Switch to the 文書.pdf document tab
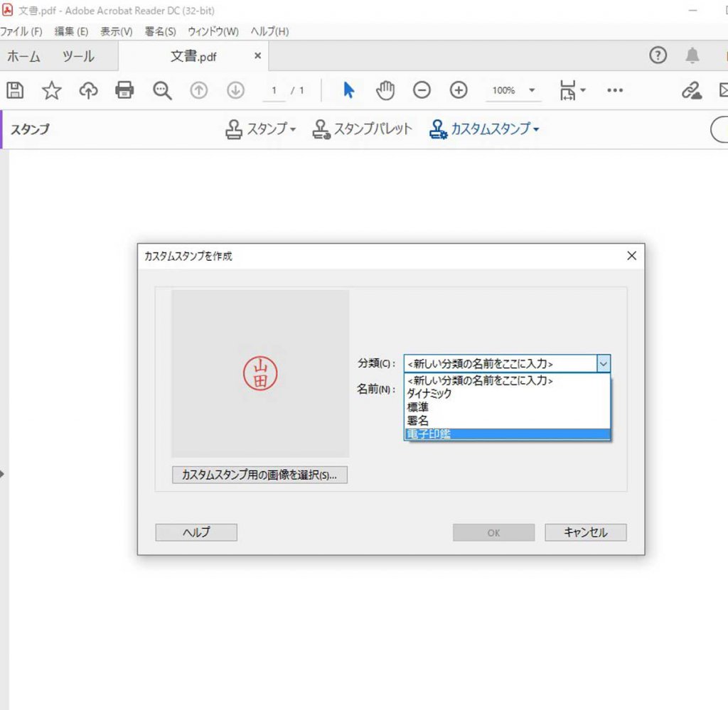This screenshot has width=728, height=710. (193, 57)
